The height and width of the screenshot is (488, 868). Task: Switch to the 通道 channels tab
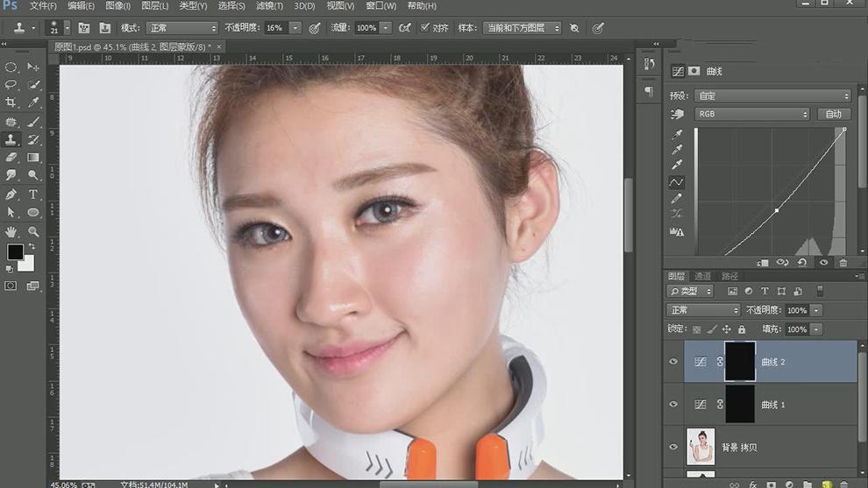click(703, 276)
